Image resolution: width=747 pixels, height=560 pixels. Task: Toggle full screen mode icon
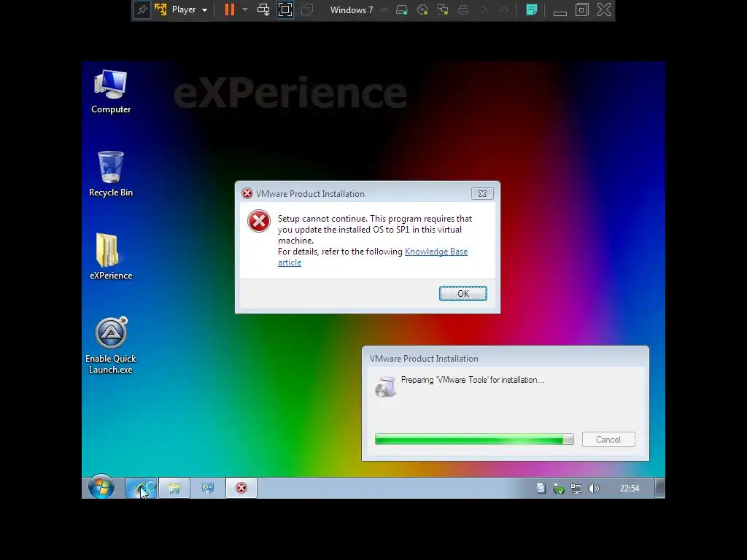pyautogui.click(x=285, y=10)
